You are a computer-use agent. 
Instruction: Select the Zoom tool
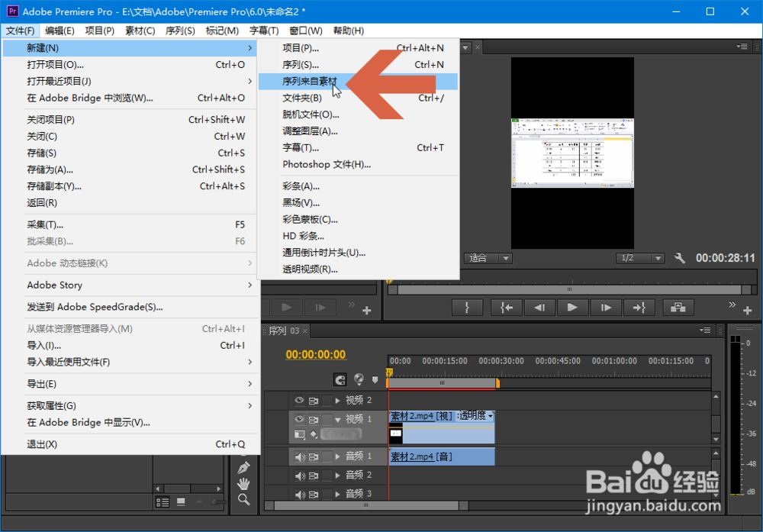[x=244, y=499]
